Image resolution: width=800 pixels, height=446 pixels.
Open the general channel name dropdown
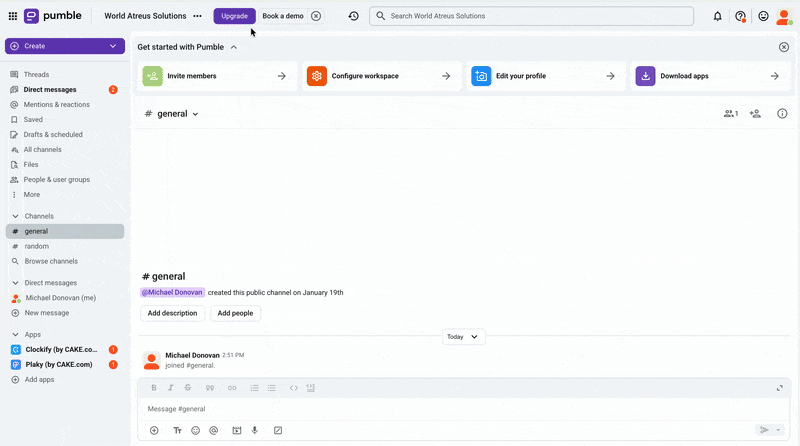[x=172, y=114]
